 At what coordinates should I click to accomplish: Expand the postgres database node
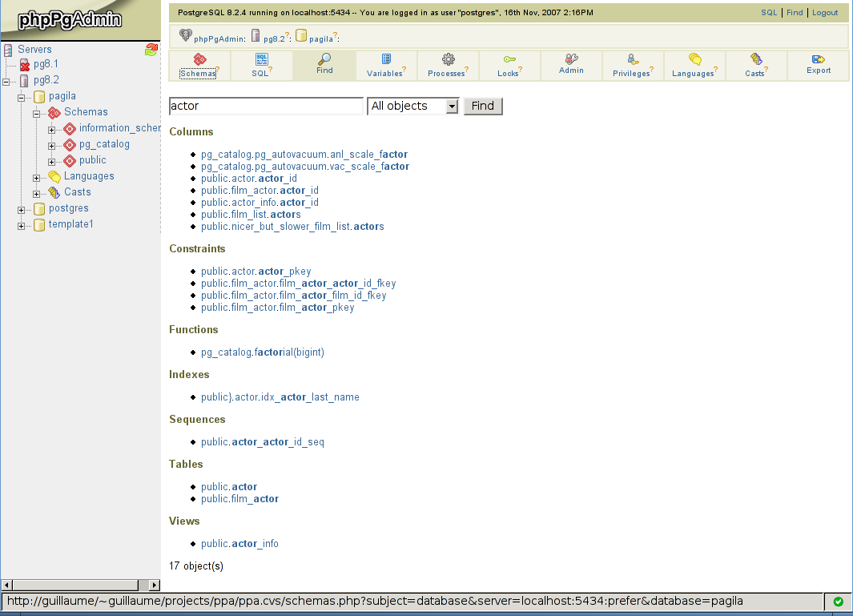pyautogui.click(x=22, y=209)
